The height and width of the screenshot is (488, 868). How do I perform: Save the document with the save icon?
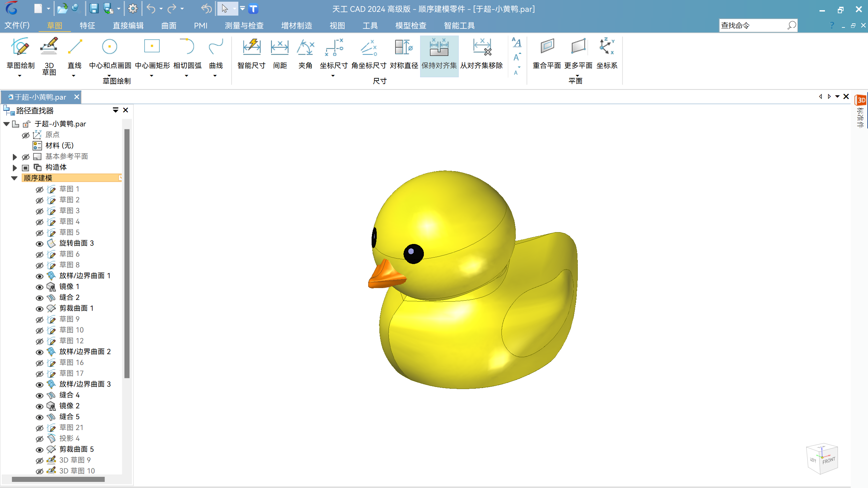point(94,9)
